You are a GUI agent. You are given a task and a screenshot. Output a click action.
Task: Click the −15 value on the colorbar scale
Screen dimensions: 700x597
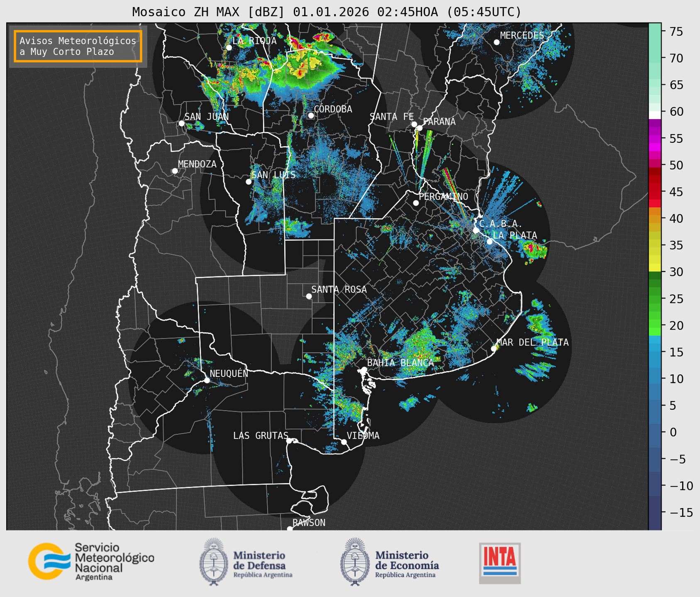[x=681, y=512]
